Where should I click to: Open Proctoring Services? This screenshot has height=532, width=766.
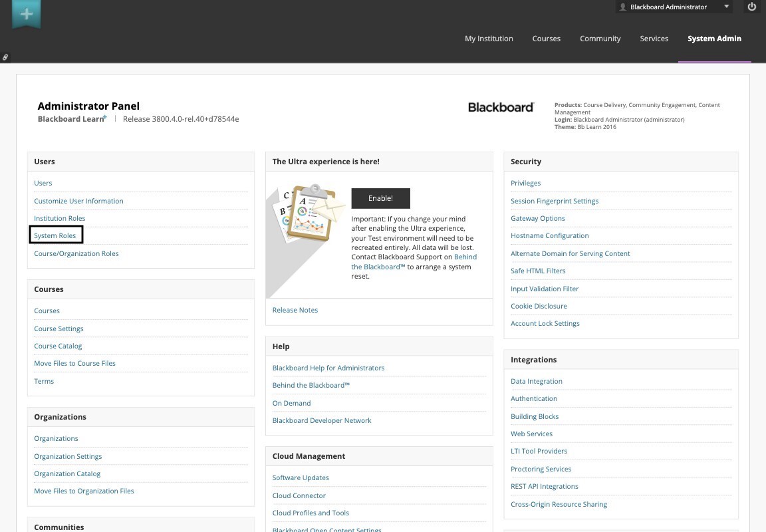point(541,469)
